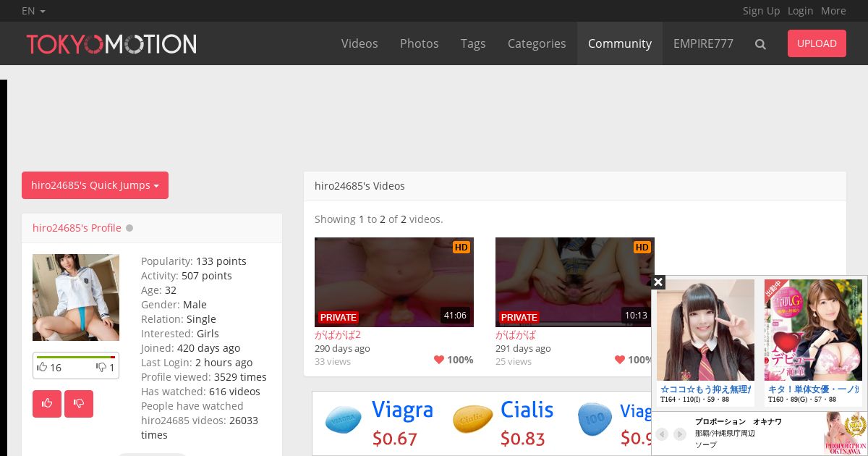The image size is (868, 456).
Task: Click the heart icon of the 290-days-ago video
Action: point(439,360)
